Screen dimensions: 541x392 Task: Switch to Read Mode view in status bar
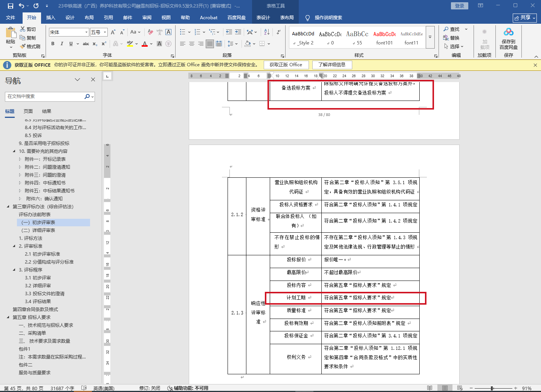(430, 388)
